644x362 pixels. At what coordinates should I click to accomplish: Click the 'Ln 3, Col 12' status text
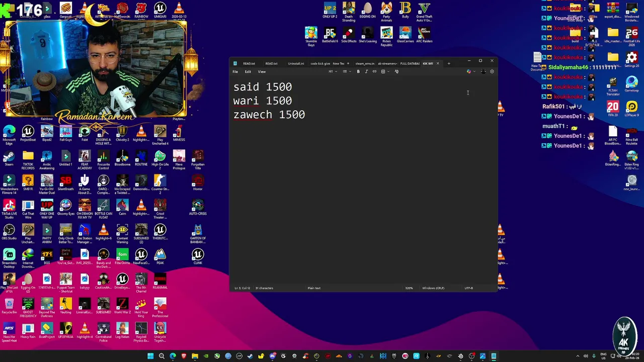tap(243, 288)
